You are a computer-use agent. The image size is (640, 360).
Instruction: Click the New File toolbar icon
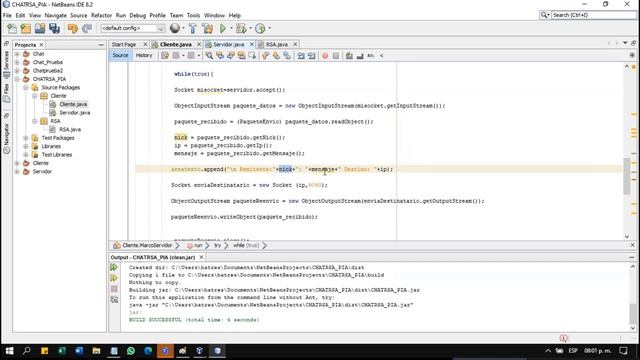[12, 28]
